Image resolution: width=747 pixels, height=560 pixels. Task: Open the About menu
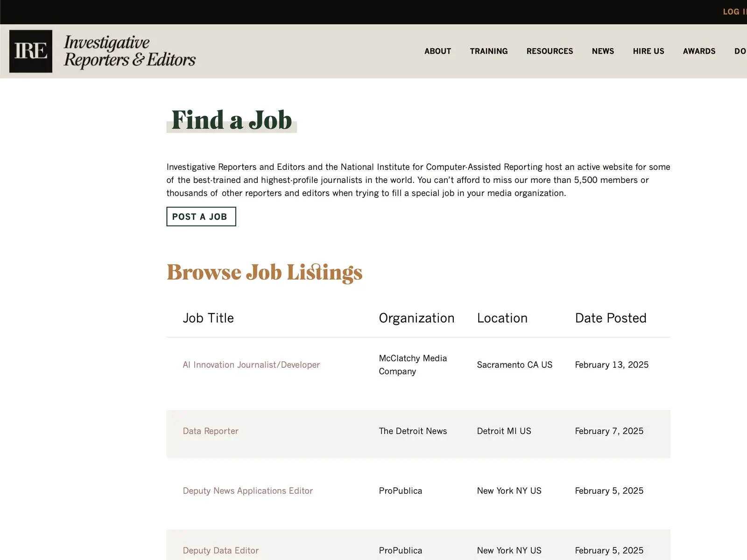pos(437,51)
